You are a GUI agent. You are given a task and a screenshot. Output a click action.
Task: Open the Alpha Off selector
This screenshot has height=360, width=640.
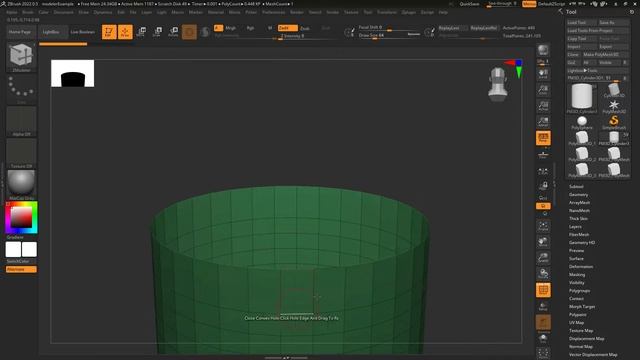point(21,122)
